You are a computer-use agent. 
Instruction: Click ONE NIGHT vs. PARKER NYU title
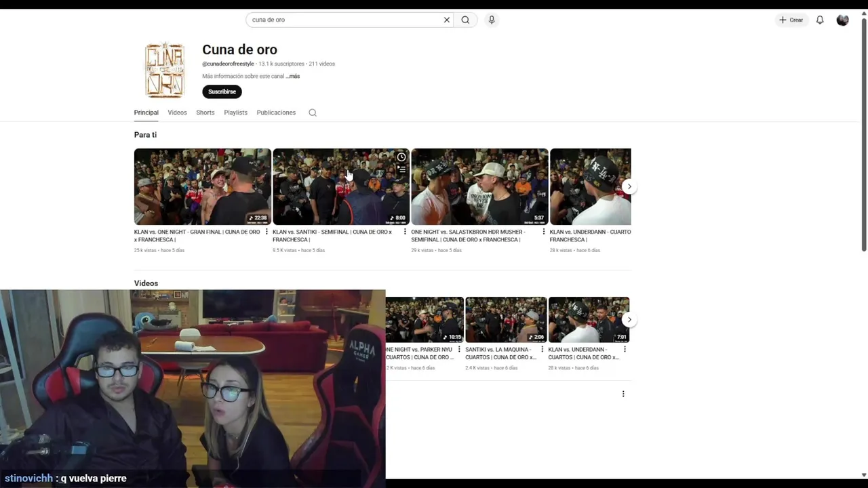[420, 353]
